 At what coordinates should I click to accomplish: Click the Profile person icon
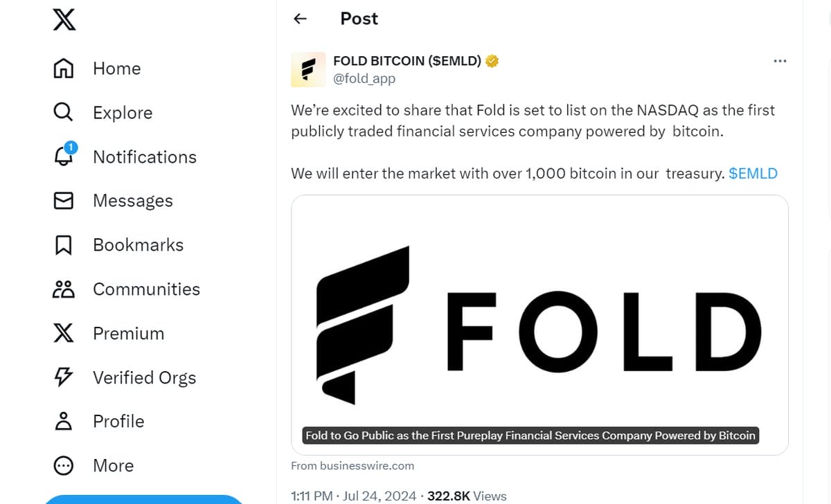click(x=63, y=421)
